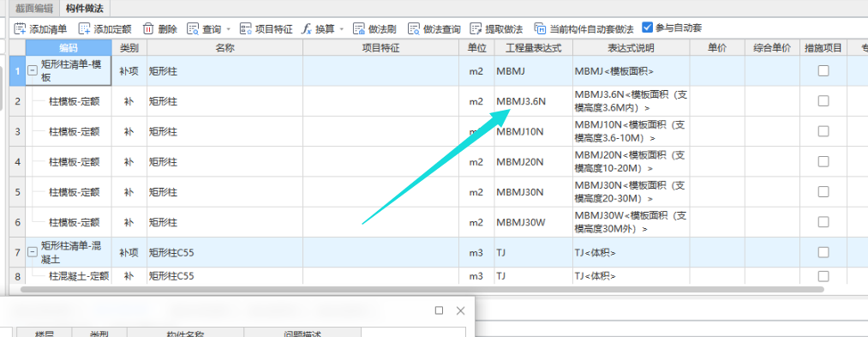Click the 楼层 header in lower dialog
Viewport: 868px width, 337px height.
point(45,334)
